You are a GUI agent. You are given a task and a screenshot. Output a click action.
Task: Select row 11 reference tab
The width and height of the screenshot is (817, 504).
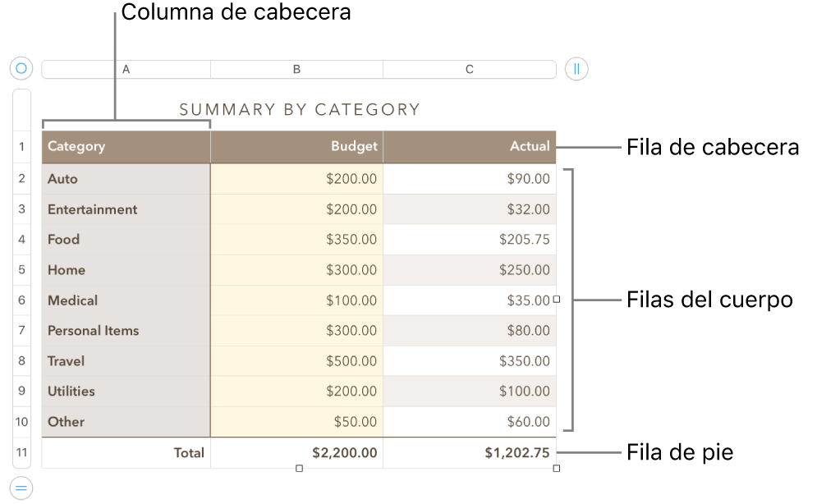pos(21,452)
